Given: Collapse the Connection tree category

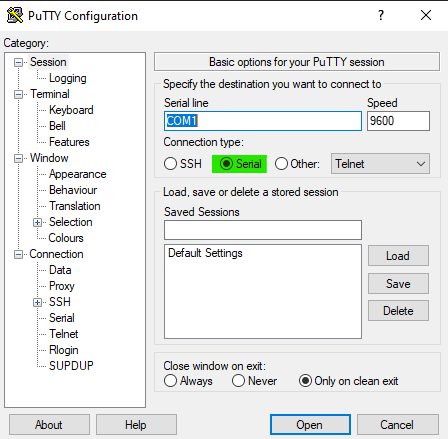Looking at the screenshot, I should 18,255.
